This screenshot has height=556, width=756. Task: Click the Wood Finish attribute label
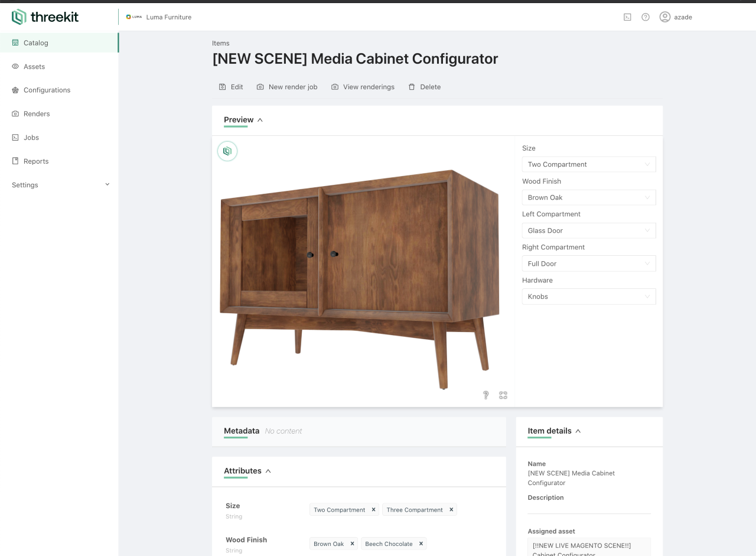[246, 540]
